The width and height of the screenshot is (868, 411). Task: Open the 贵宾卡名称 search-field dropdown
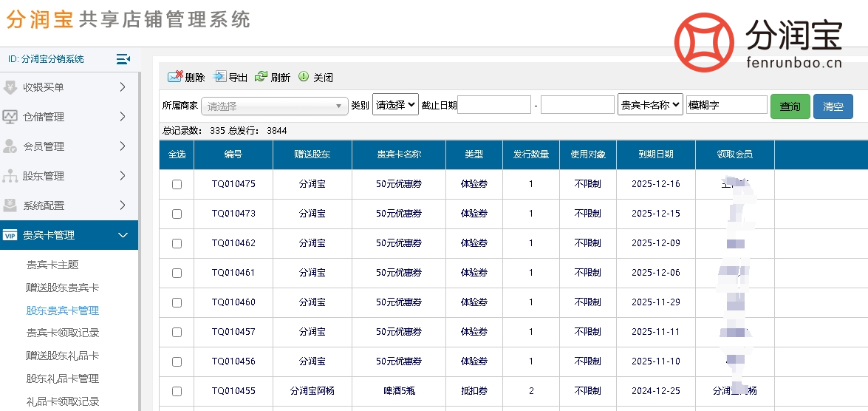click(x=651, y=105)
